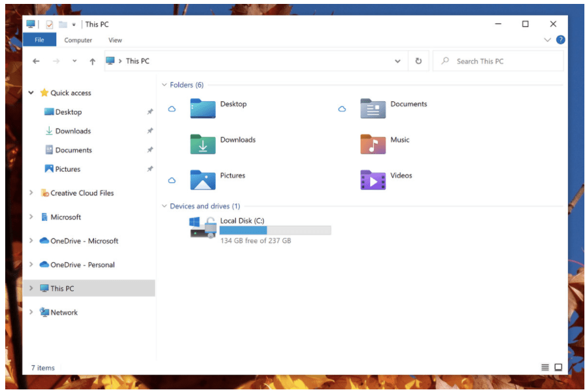Viewport: 587px width, 392px height.
Task: Open the File menu tab
Action: click(x=39, y=40)
